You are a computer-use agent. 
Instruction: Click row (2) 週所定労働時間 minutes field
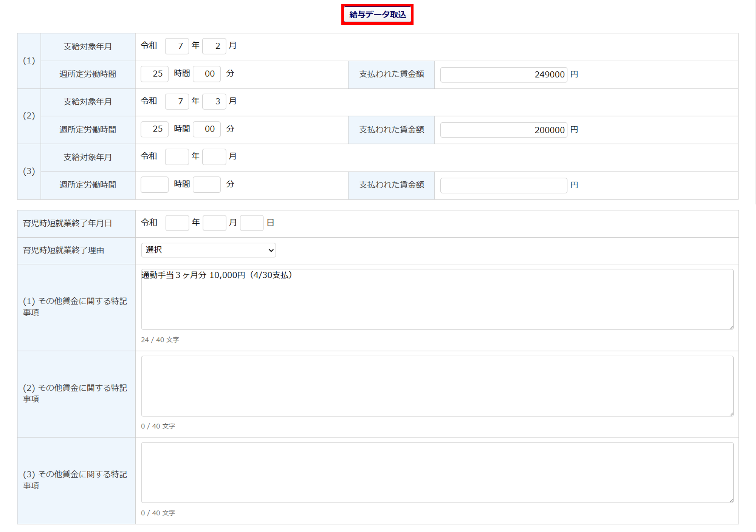206,129
